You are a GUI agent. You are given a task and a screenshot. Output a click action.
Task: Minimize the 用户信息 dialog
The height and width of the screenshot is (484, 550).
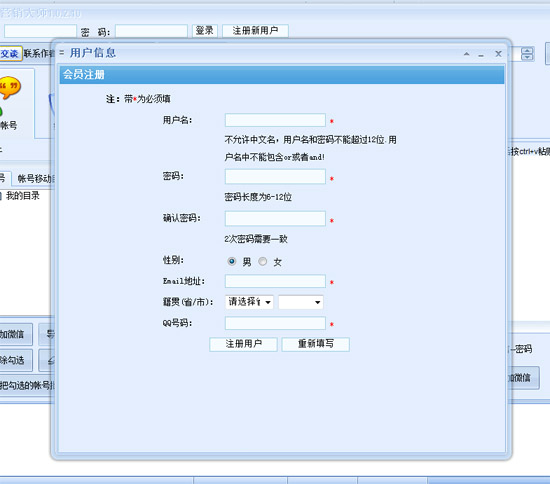click(x=481, y=55)
